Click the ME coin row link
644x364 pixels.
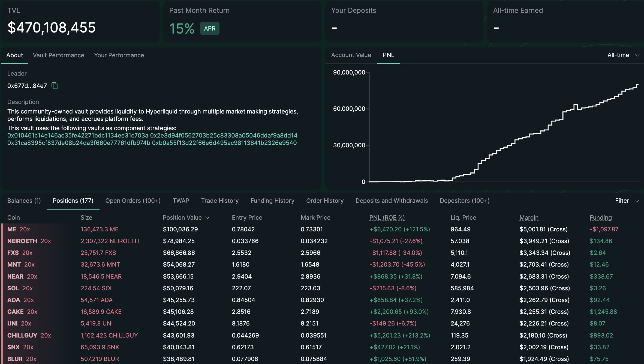[x=12, y=229]
